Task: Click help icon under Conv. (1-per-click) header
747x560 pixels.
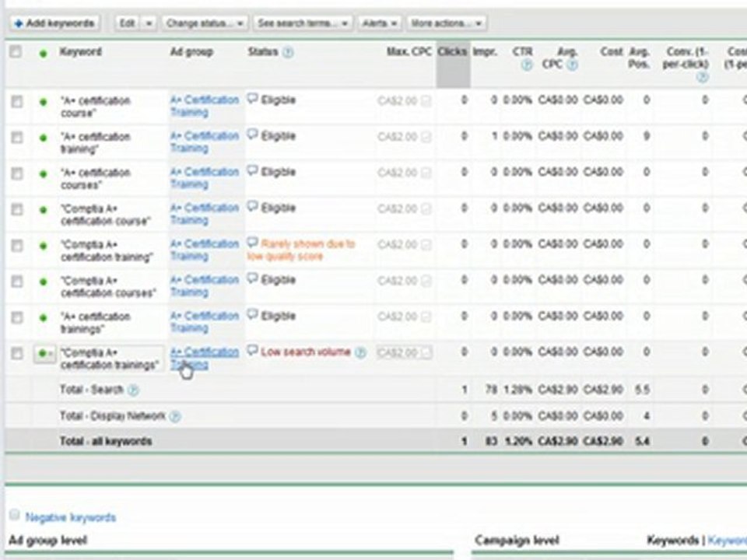Action: coord(702,77)
